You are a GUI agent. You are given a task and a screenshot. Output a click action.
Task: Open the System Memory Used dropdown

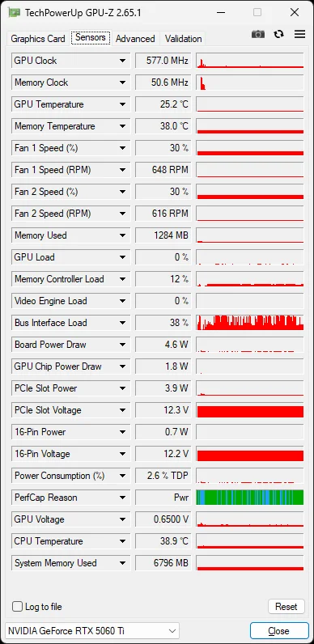click(122, 562)
